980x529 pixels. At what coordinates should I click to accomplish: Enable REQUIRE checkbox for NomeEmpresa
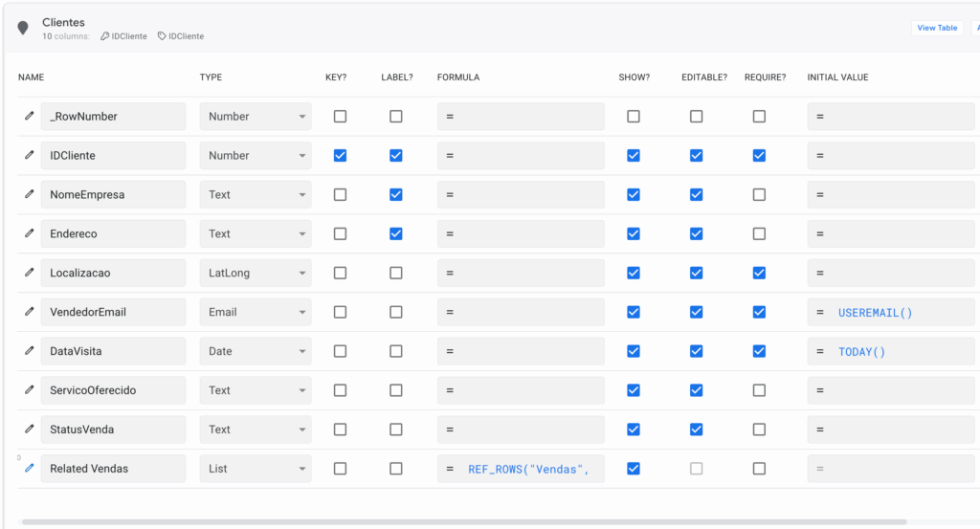[x=759, y=195]
